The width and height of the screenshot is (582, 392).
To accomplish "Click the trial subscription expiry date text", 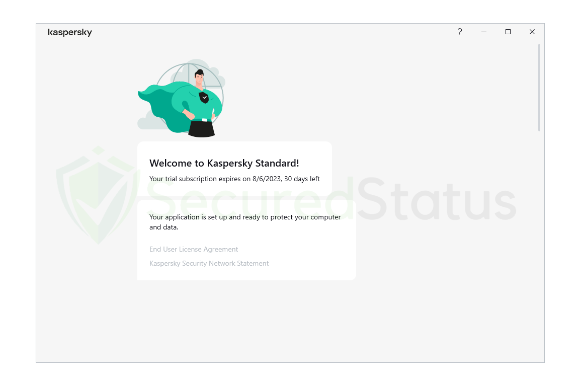I will click(x=267, y=179).
